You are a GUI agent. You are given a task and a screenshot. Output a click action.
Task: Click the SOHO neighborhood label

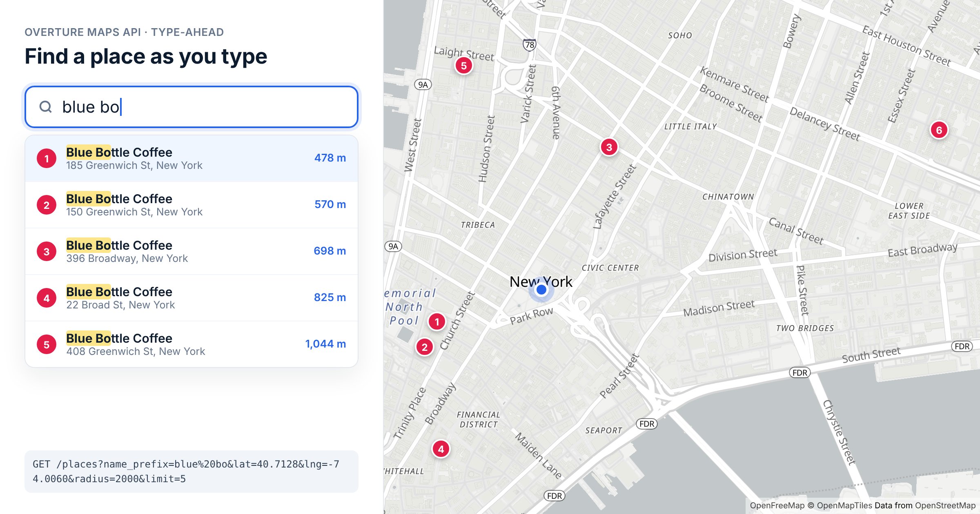click(x=680, y=35)
